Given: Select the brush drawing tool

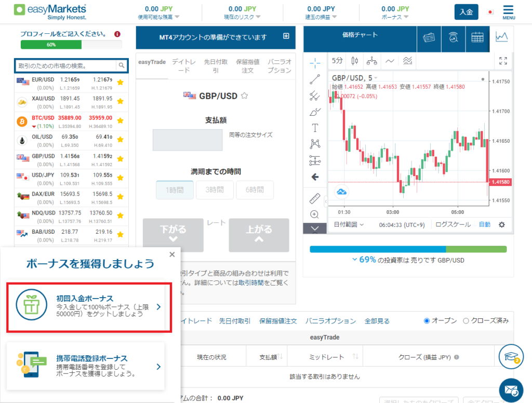Looking at the screenshot, I should pos(315,112).
